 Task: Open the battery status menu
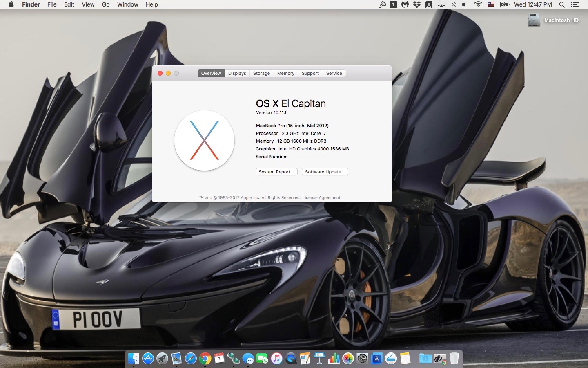[505, 4]
